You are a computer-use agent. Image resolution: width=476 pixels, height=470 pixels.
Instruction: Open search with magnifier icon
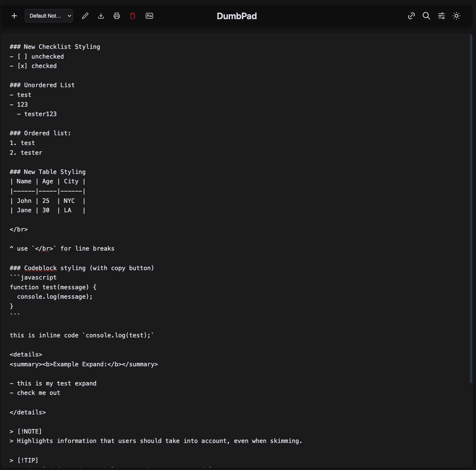426,16
